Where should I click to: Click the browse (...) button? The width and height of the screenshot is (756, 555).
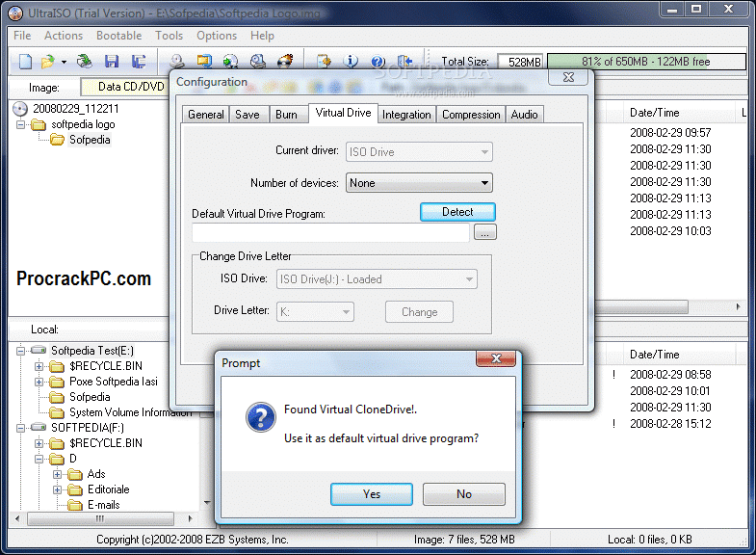[485, 232]
